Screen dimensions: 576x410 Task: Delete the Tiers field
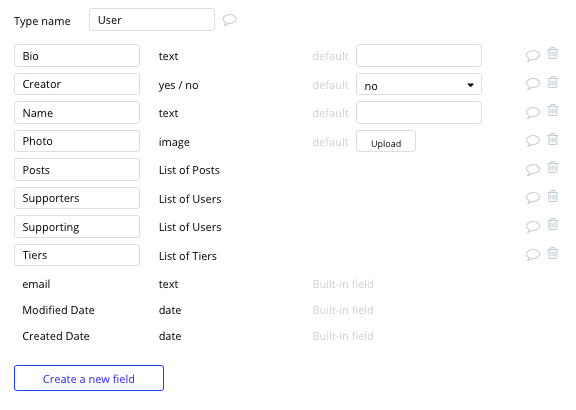[552, 253]
